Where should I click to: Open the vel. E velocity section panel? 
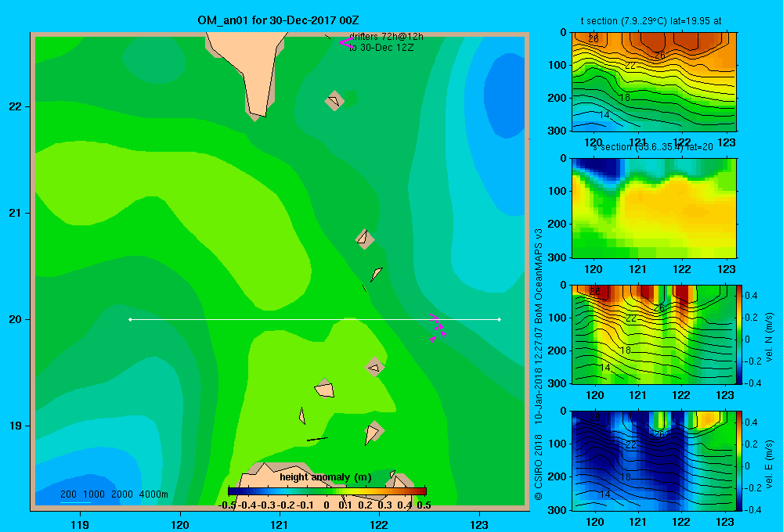(x=654, y=461)
